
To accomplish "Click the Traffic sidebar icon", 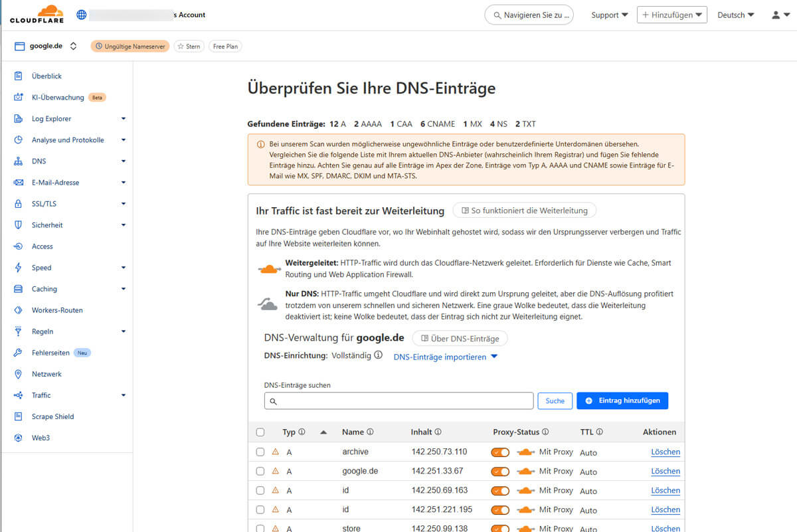I will [19, 395].
